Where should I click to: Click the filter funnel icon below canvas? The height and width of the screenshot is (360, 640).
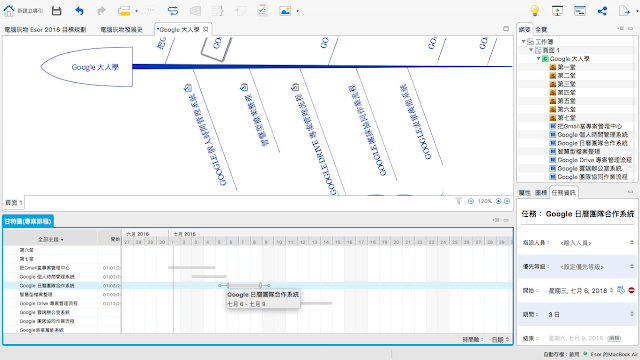click(458, 201)
